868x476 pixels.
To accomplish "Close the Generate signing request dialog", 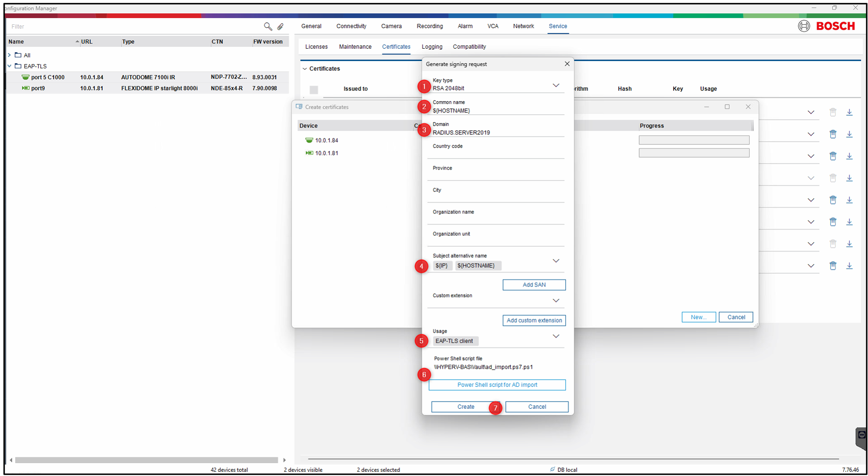I will coord(567,64).
